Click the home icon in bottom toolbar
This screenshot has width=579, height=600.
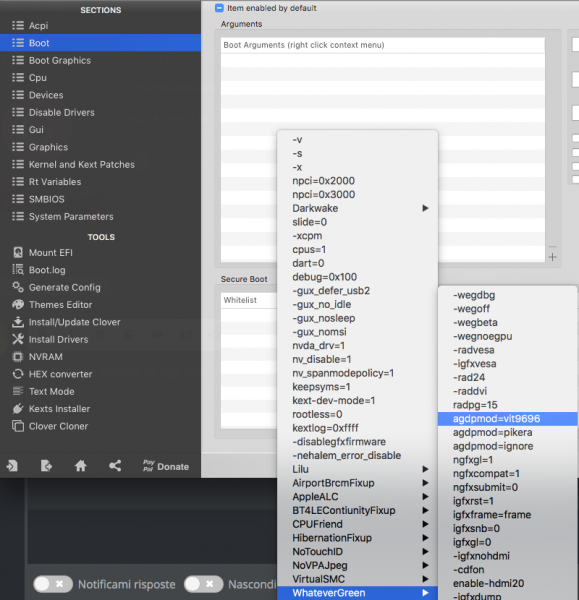[x=80, y=466]
